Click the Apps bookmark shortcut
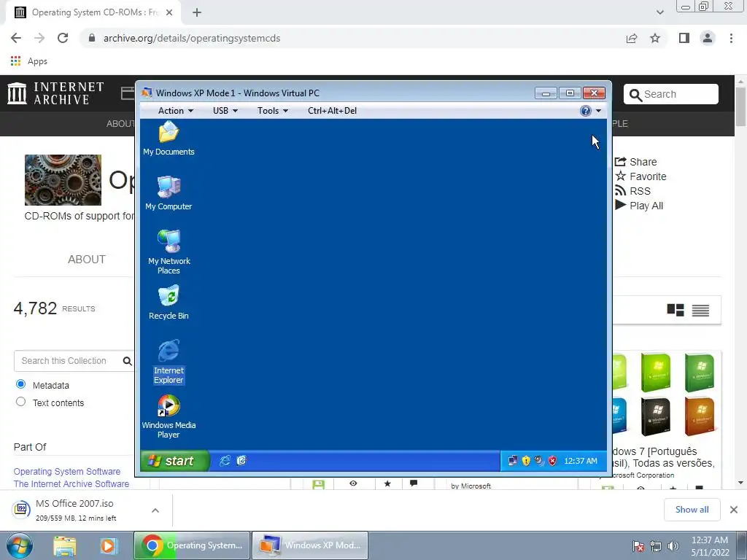The image size is (747, 560). click(29, 61)
